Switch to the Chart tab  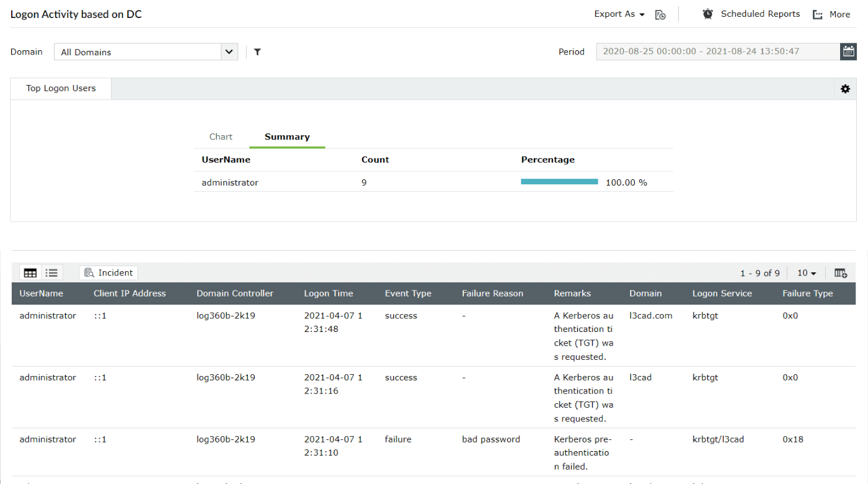point(221,137)
